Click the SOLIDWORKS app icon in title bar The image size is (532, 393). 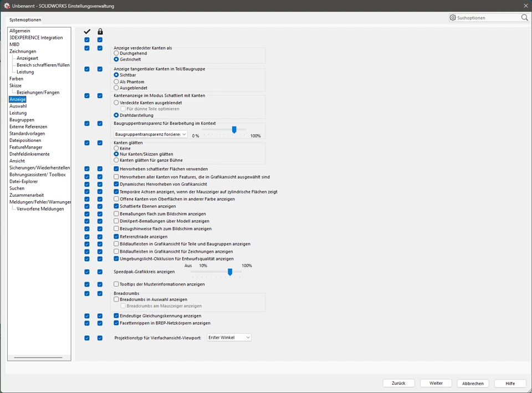7,6
